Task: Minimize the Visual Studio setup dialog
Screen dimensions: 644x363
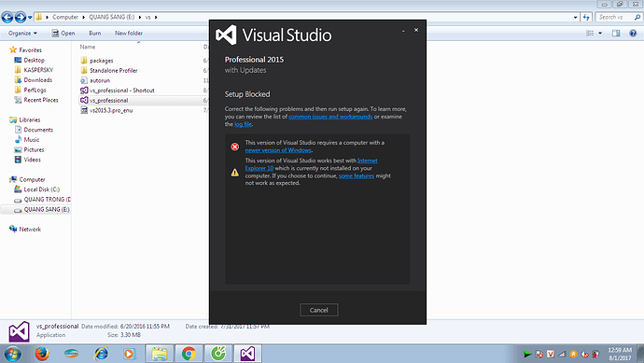Action: click(x=403, y=31)
